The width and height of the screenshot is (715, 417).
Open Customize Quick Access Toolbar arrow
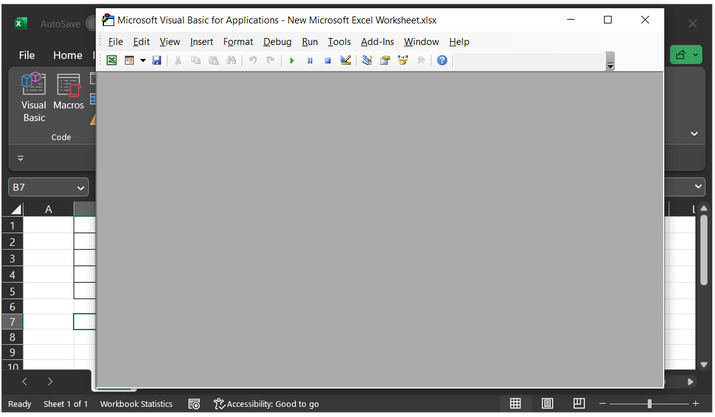point(21,158)
